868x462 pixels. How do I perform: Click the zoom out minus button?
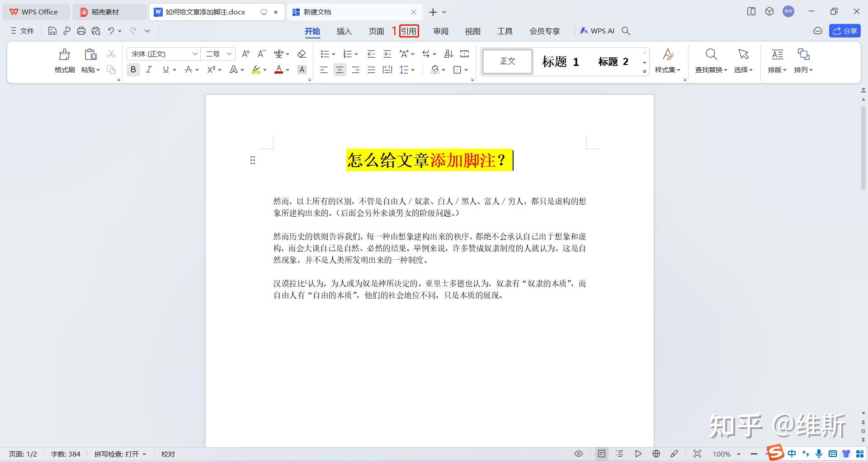pyautogui.click(x=754, y=454)
